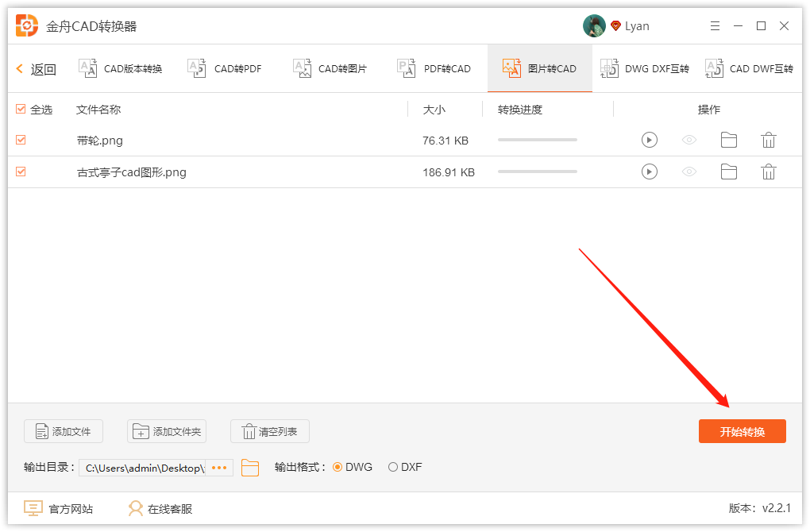The height and width of the screenshot is (532, 810).
Task: Open the 官方网站 website icon
Action: [x=32, y=508]
